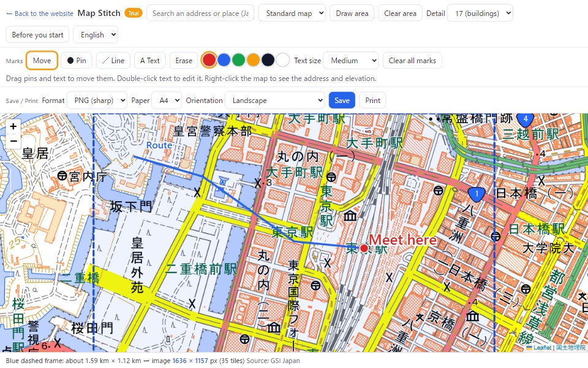Click the 桜田門 map label
Image resolution: width=588 pixels, height=368 pixels.
[92, 328]
